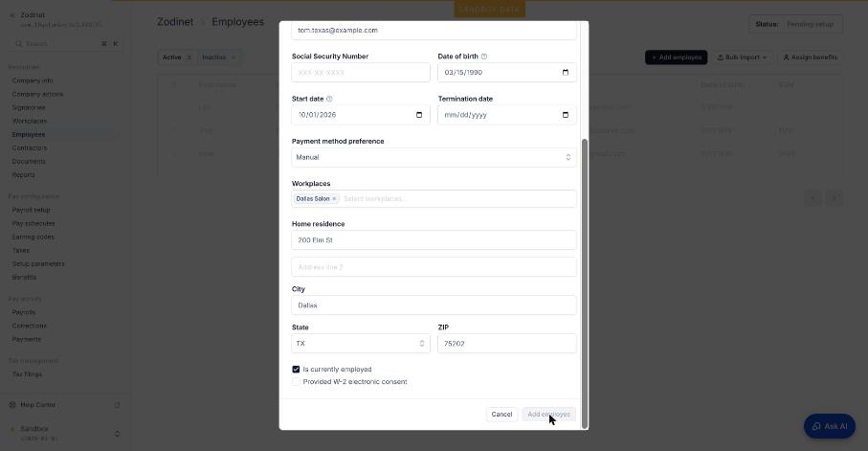Image resolution: width=868 pixels, height=451 pixels.
Task: Click the Ask AI chat button
Action: coord(830,426)
